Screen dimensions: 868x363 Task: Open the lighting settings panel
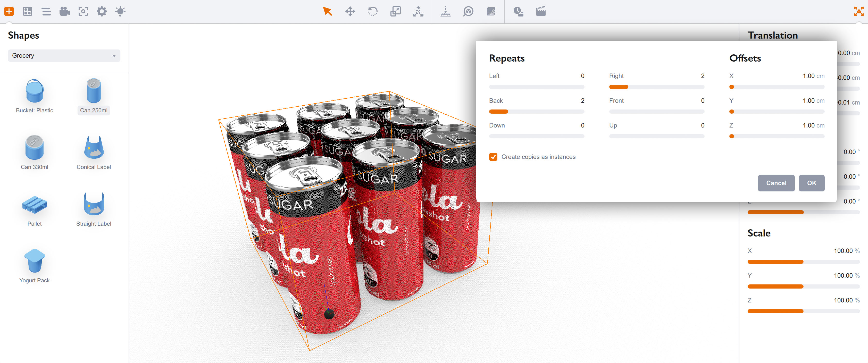click(120, 11)
